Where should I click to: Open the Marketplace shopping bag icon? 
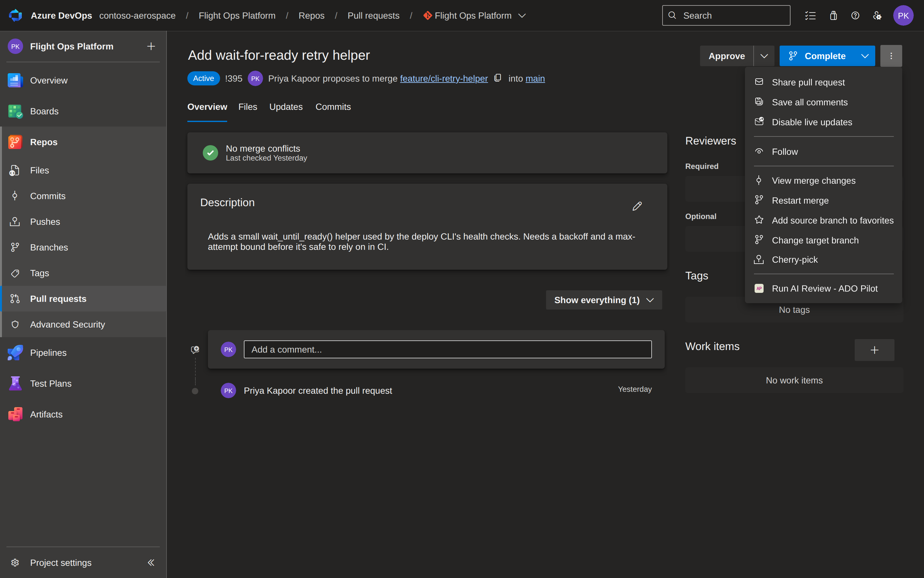coord(833,15)
